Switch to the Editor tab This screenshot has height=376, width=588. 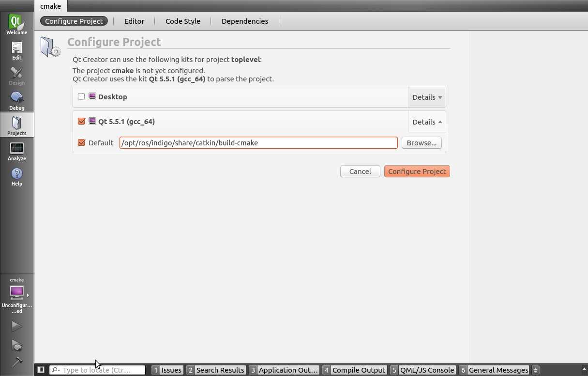point(134,21)
